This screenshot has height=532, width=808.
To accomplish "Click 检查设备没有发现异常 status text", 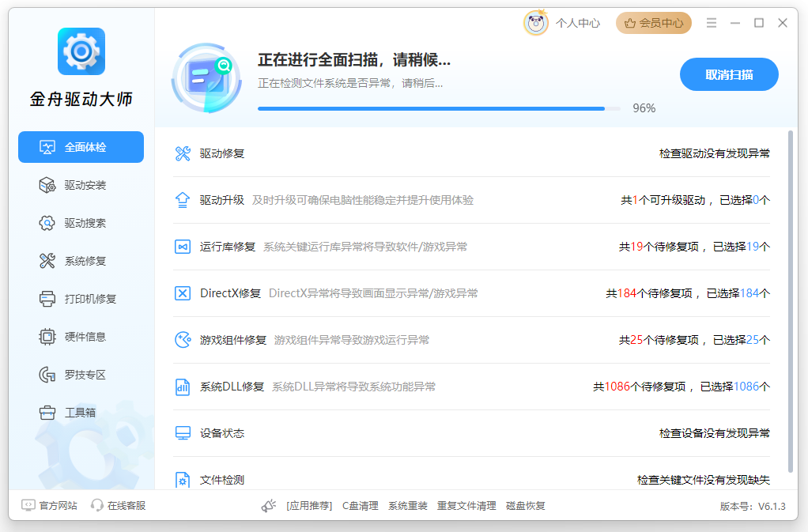I will click(x=714, y=433).
